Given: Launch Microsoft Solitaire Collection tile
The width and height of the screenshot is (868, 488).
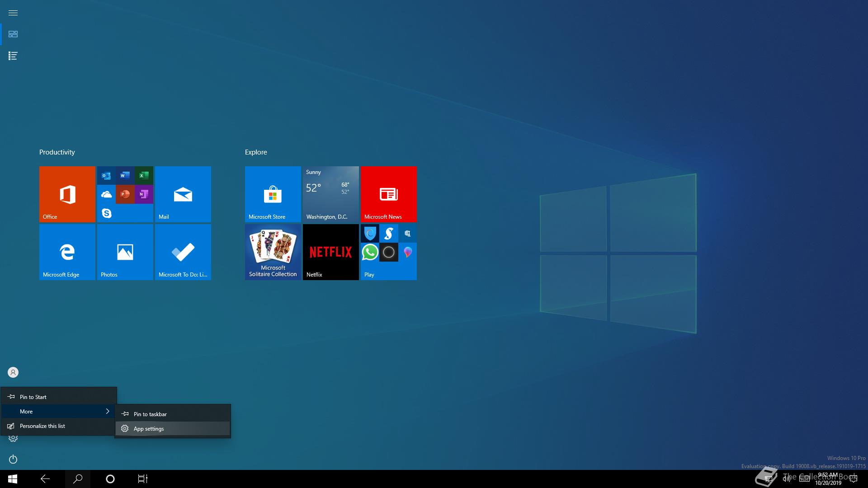Looking at the screenshot, I should [273, 252].
